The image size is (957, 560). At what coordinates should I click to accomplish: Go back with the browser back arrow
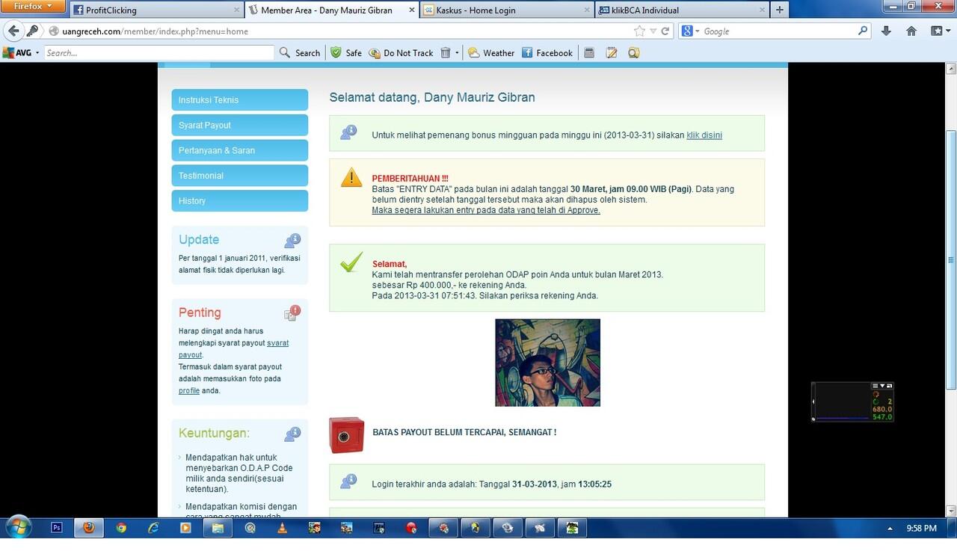tap(13, 31)
